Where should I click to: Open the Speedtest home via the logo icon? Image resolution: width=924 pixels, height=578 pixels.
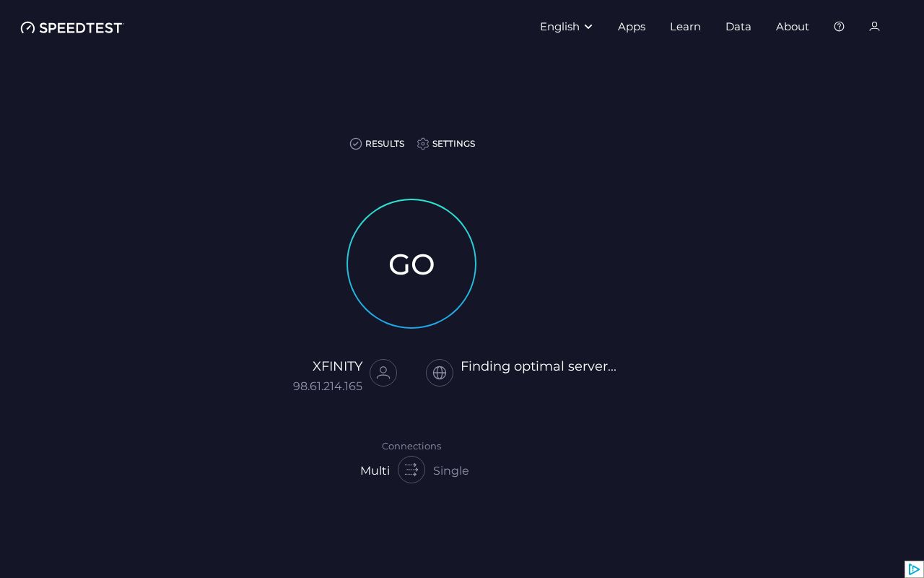point(27,27)
